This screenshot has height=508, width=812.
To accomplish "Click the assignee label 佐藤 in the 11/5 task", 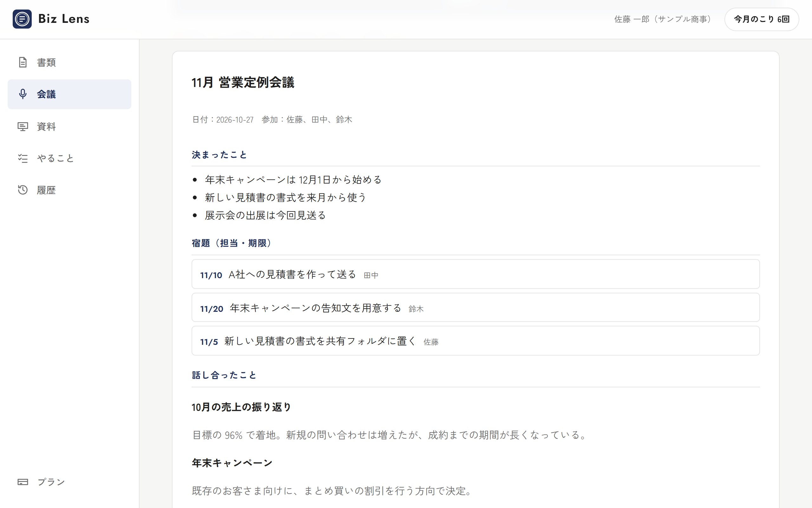I will pos(431,342).
